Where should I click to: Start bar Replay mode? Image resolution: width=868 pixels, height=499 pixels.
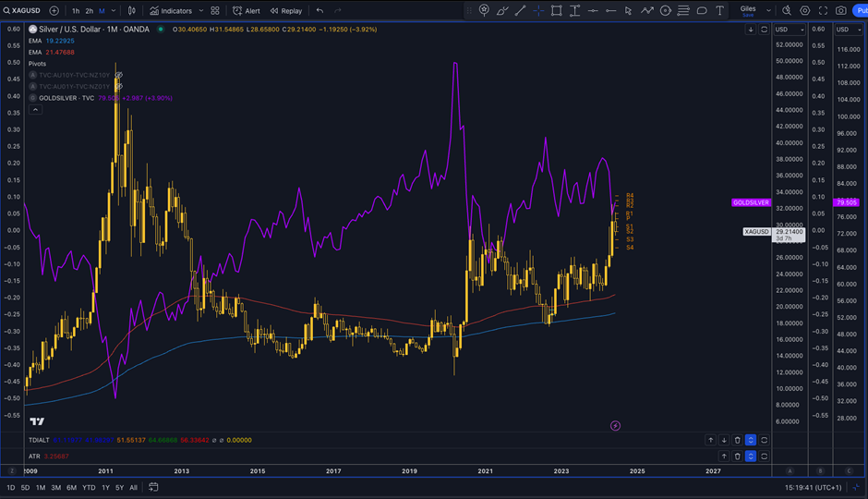point(286,11)
